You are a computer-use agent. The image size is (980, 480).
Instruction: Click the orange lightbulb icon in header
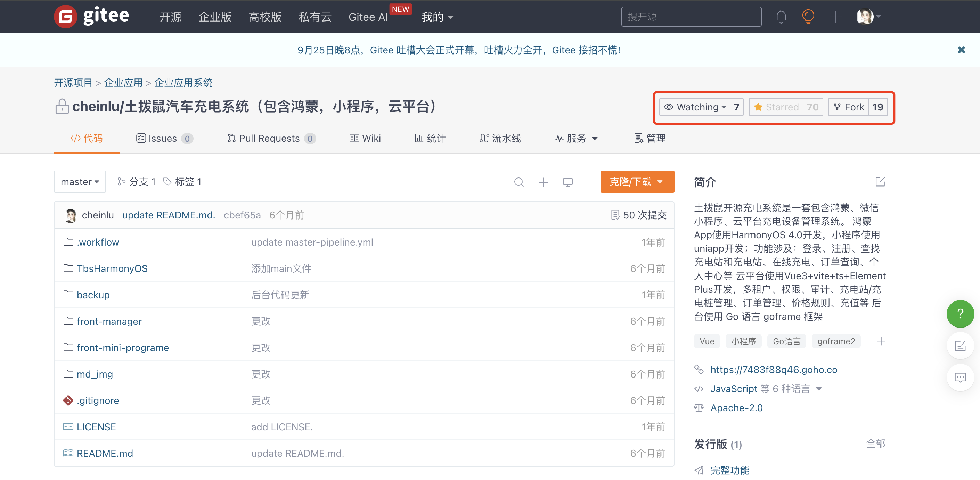click(808, 17)
